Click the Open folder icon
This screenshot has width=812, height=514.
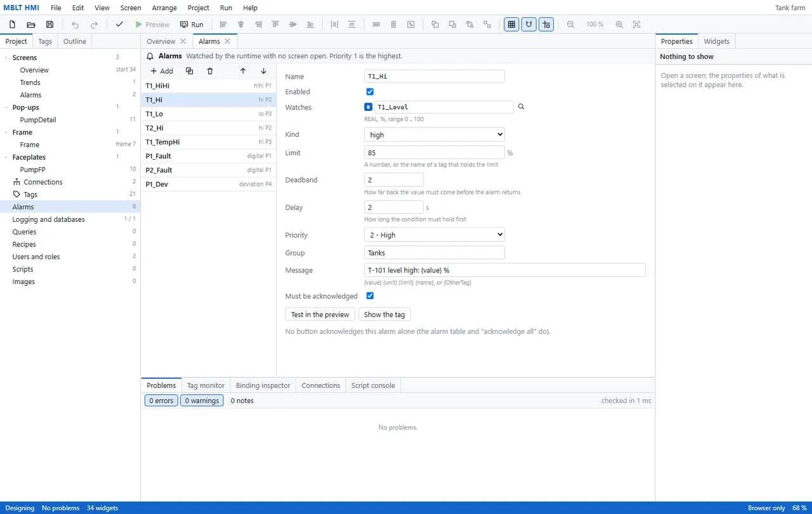click(x=30, y=25)
